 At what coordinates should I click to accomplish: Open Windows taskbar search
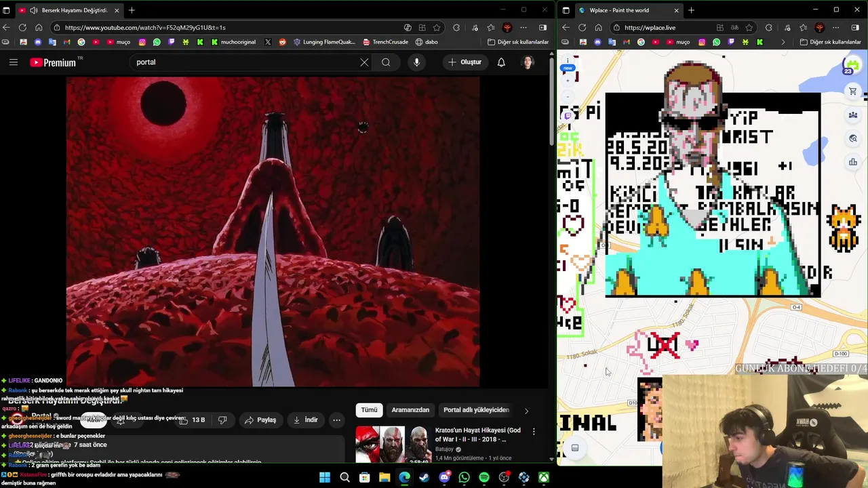tap(344, 478)
